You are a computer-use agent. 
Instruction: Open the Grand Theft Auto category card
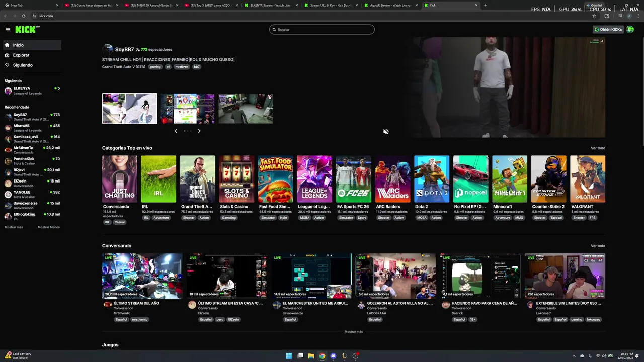(x=198, y=179)
